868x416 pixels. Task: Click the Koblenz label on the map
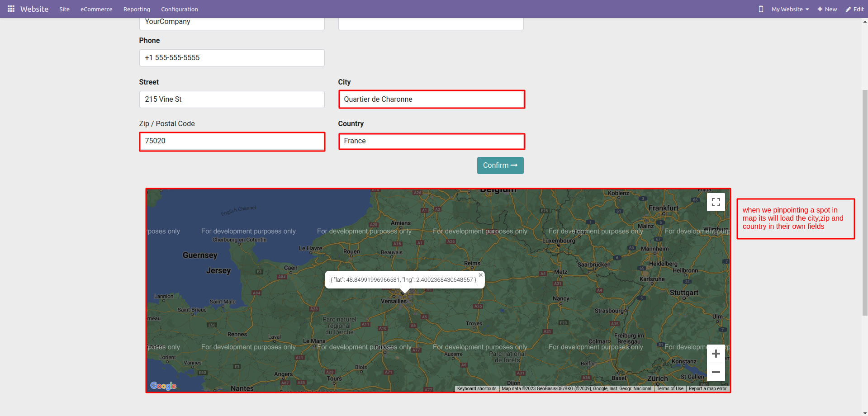coord(618,193)
